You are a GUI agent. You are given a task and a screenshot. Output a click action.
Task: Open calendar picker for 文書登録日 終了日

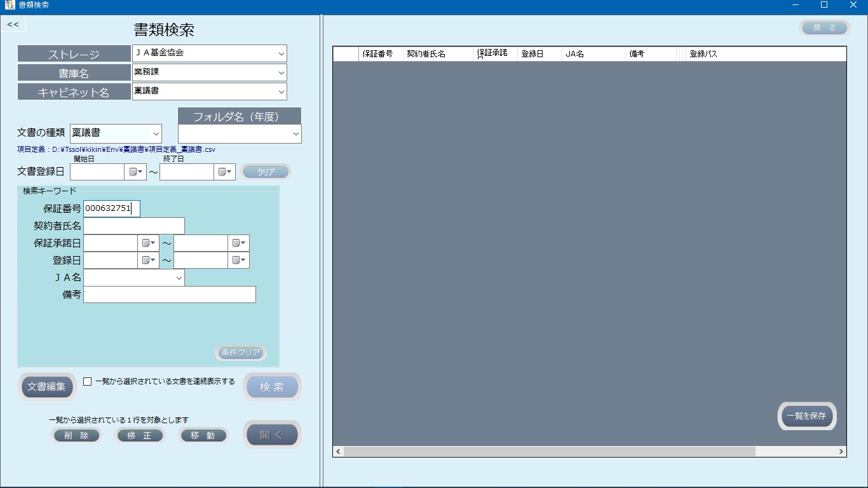coord(225,172)
